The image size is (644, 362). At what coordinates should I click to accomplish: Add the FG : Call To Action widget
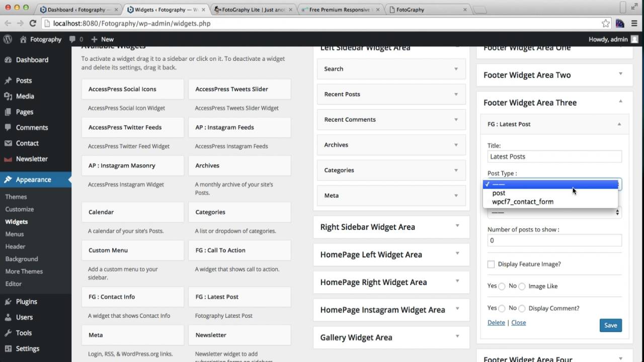(x=239, y=250)
